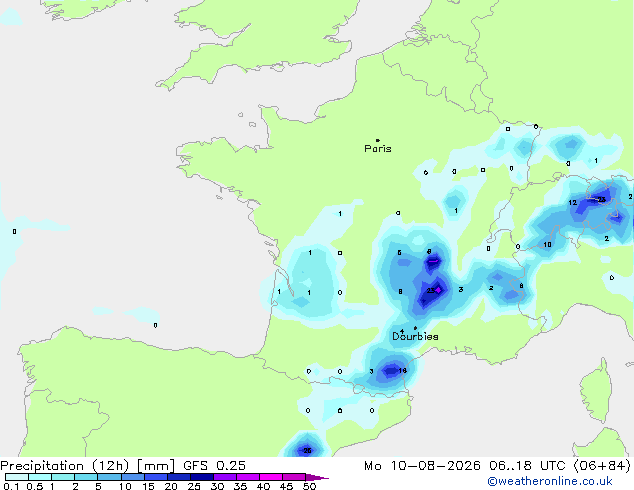Open the weatheronline.co.uk link

tap(550, 481)
